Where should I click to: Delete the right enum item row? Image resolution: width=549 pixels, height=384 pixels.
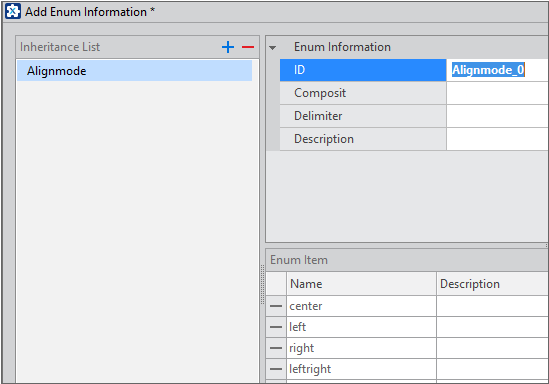click(276, 348)
